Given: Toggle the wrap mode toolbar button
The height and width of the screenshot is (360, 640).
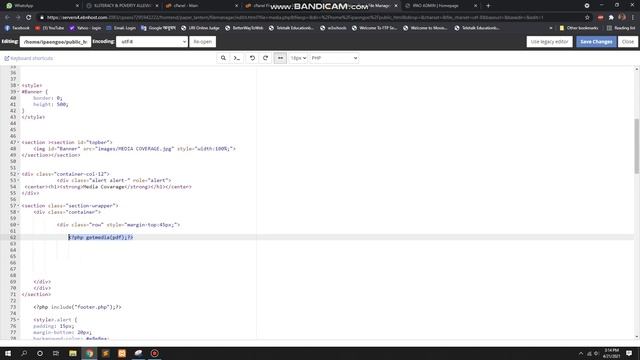Looking at the screenshot, I should pyautogui.click(x=280, y=58).
